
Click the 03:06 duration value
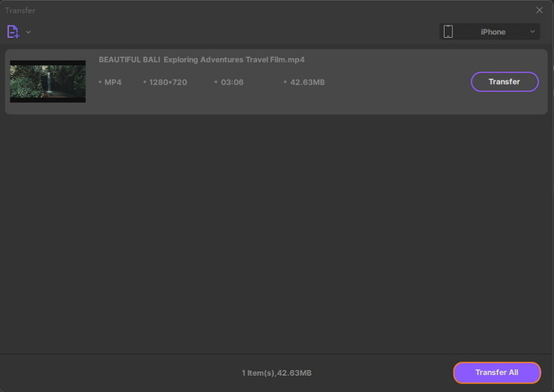click(x=232, y=82)
